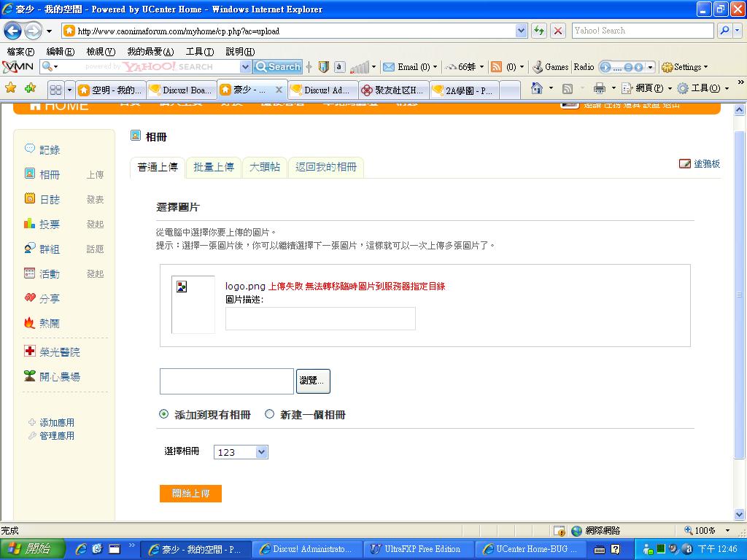Viewport: 747px width, 560px height.
Task: Click the Windows 開始 Start button
Action: click(32, 549)
